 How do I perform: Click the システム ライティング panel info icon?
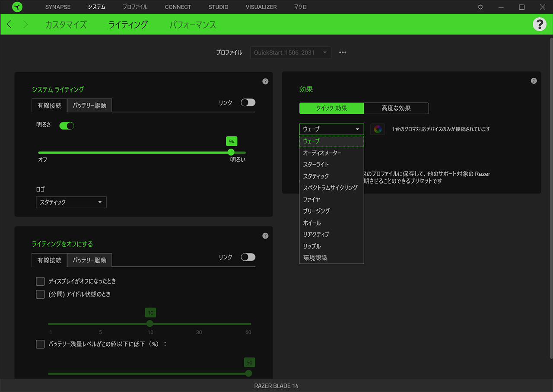coord(265,81)
